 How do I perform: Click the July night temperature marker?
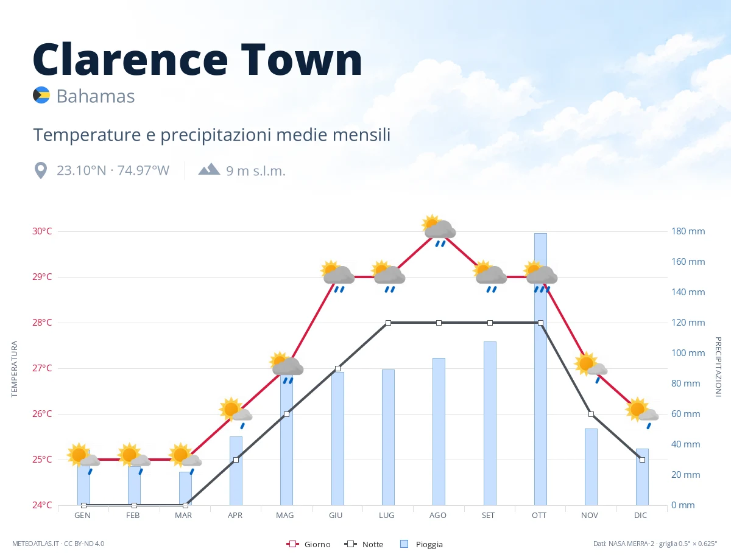click(388, 323)
